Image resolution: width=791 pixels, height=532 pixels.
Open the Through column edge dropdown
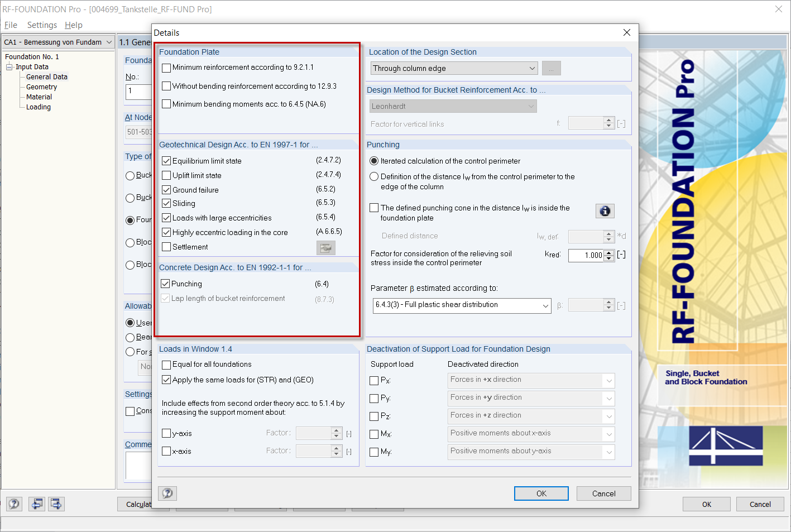tap(531, 68)
